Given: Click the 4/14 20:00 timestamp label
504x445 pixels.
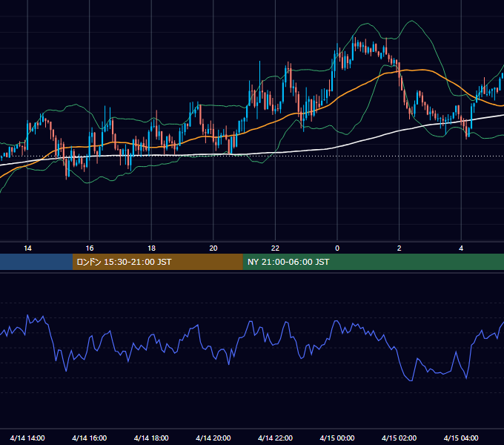Looking at the screenshot, I should (x=213, y=438).
